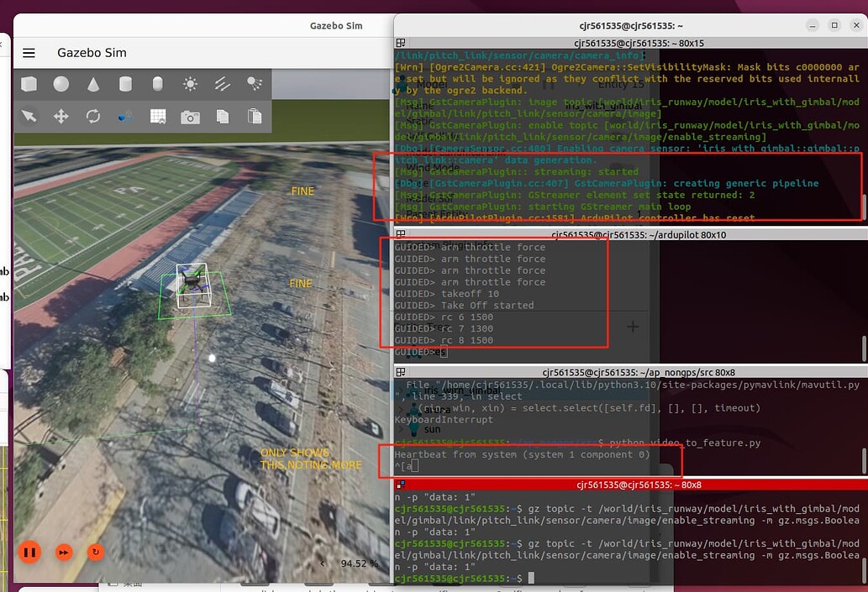This screenshot has height=592, width=868.
Task: Select the Box shape tool in Gazebo
Action: point(31,84)
